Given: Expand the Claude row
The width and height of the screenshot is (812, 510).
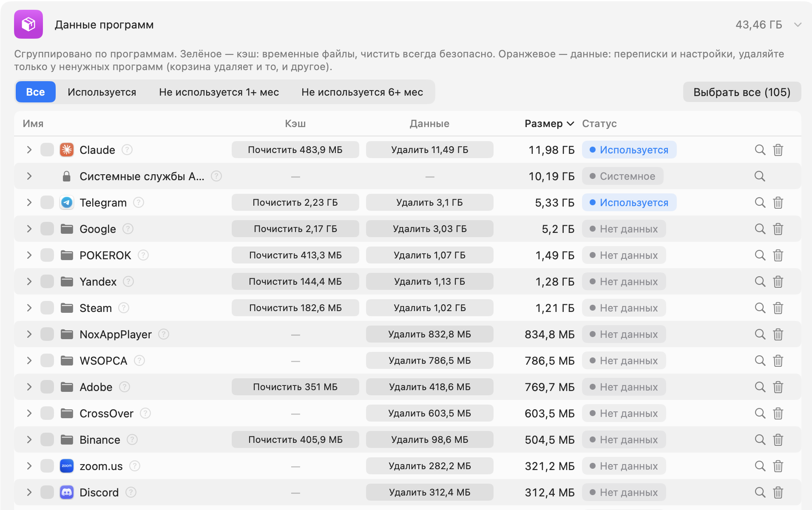Looking at the screenshot, I should pyautogui.click(x=29, y=150).
